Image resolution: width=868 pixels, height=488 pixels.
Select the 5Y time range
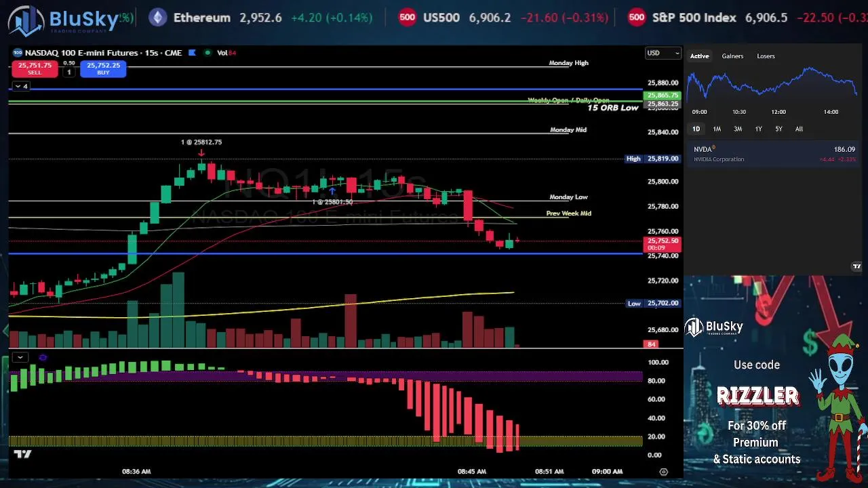click(x=778, y=129)
